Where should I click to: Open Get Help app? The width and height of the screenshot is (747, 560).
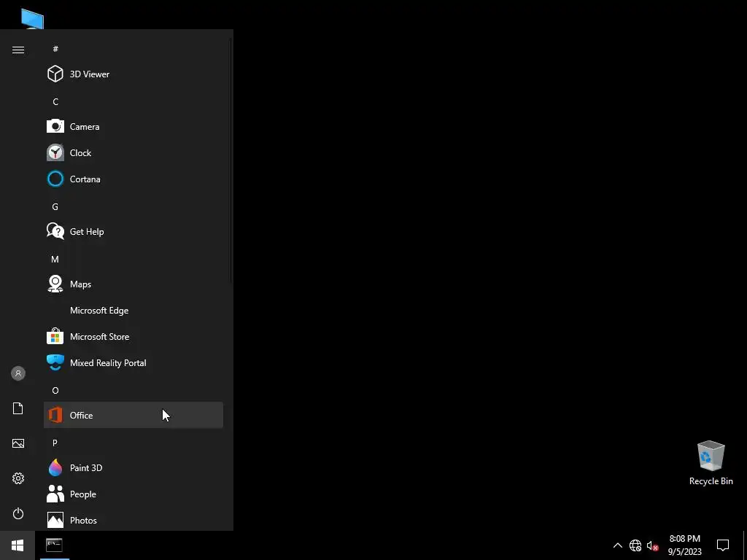[133, 231]
